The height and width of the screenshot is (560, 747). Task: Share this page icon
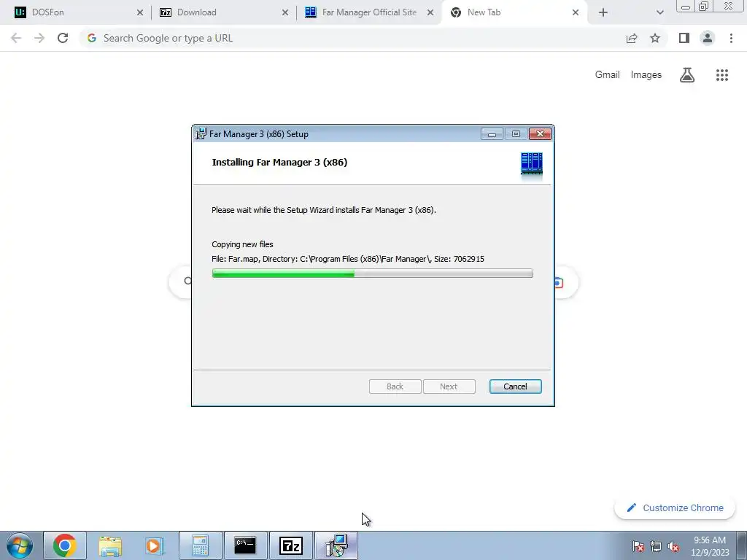[x=632, y=38]
